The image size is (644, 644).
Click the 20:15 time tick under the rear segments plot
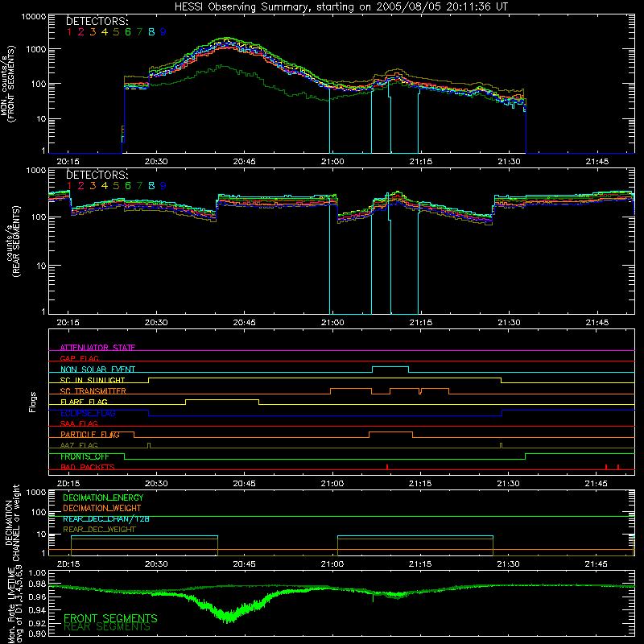pyautogui.click(x=68, y=323)
